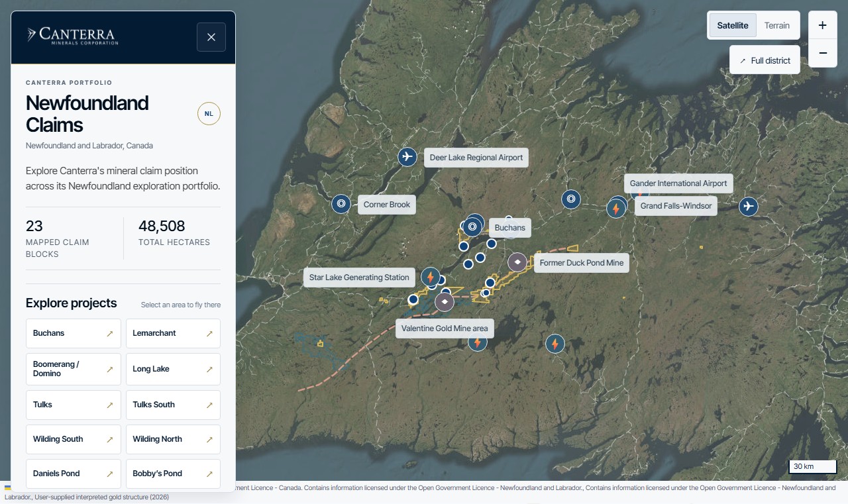The width and height of the screenshot is (848, 504).
Task: Click the 23 mapped claim blocks figure
Action: click(x=34, y=226)
